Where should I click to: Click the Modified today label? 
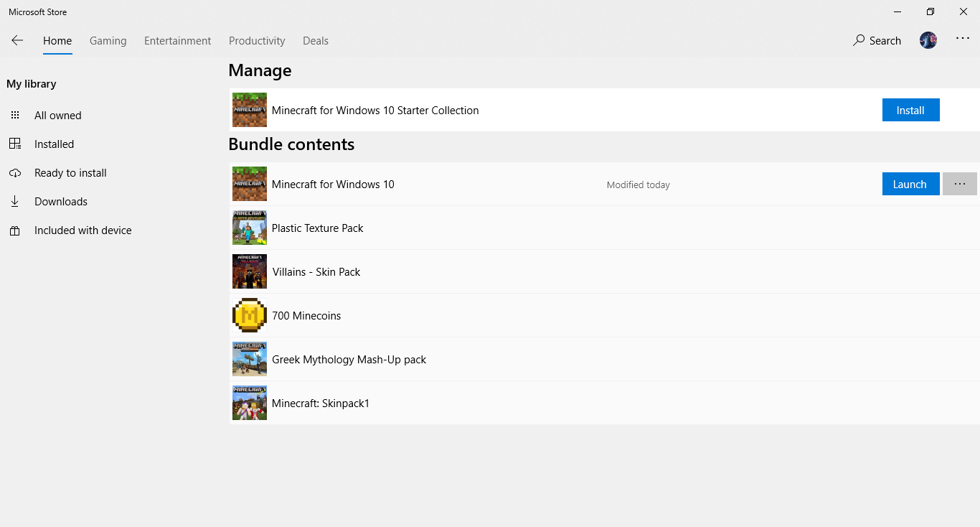point(639,185)
